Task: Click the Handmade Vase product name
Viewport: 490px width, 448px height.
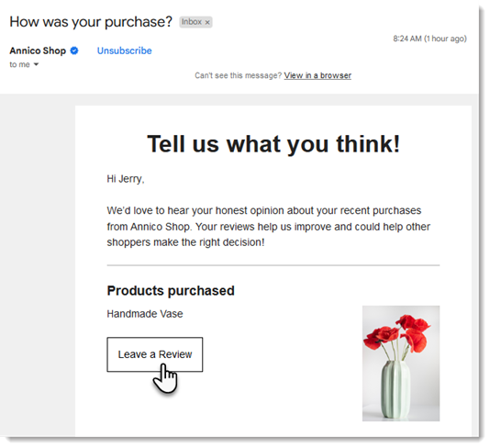Action: click(145, 314)
